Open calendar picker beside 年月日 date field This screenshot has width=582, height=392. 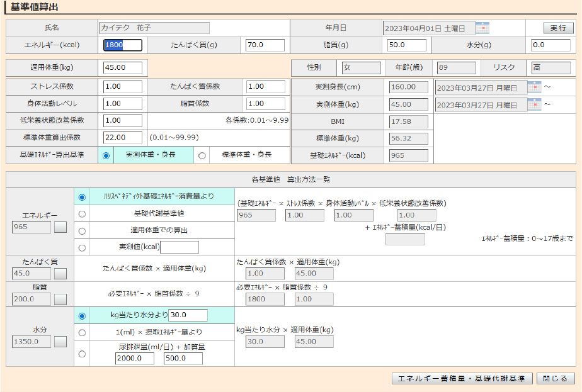tap(482, 28)
